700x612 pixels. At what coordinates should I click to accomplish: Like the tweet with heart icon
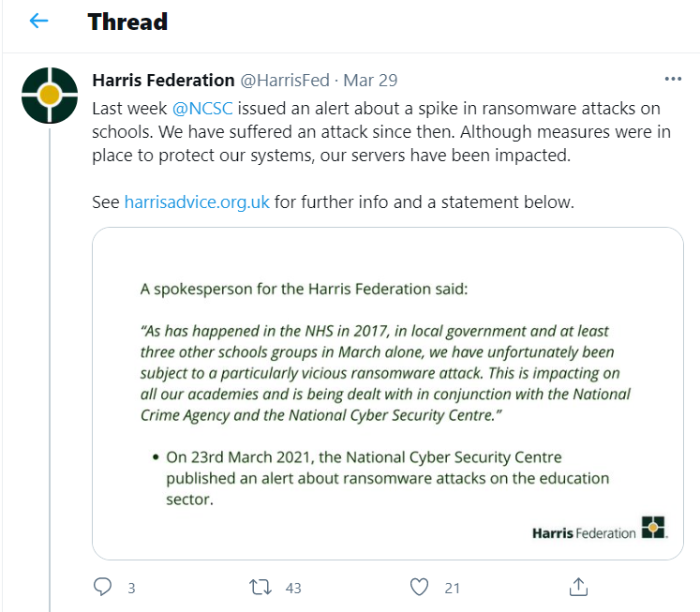420,587
